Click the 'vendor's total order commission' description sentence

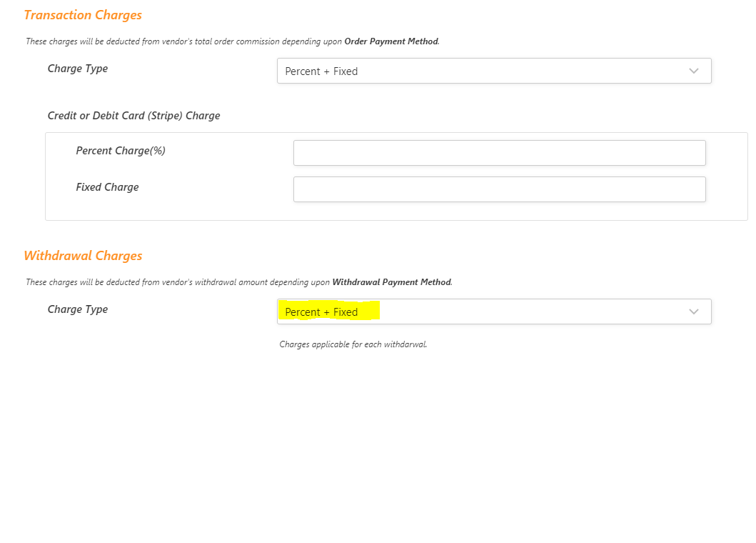pos(233,41)
